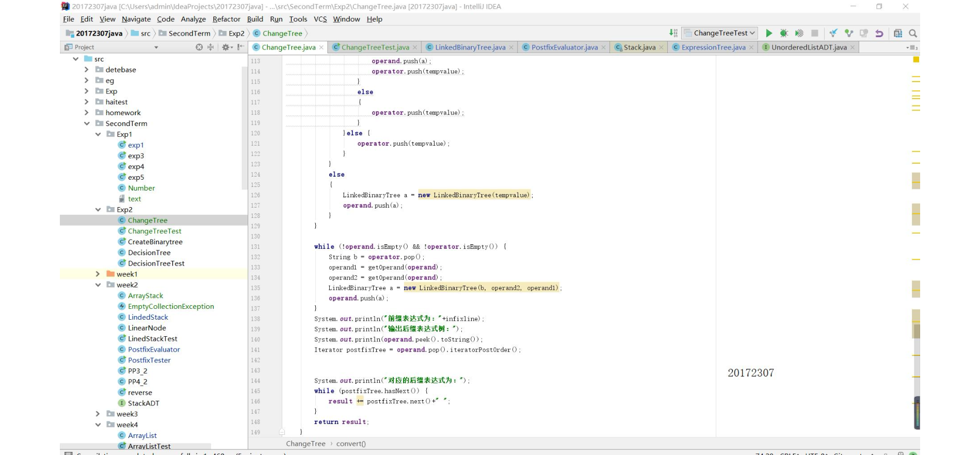
Task: Click the collapse all icon in Project panel
Action: point(211,47)
